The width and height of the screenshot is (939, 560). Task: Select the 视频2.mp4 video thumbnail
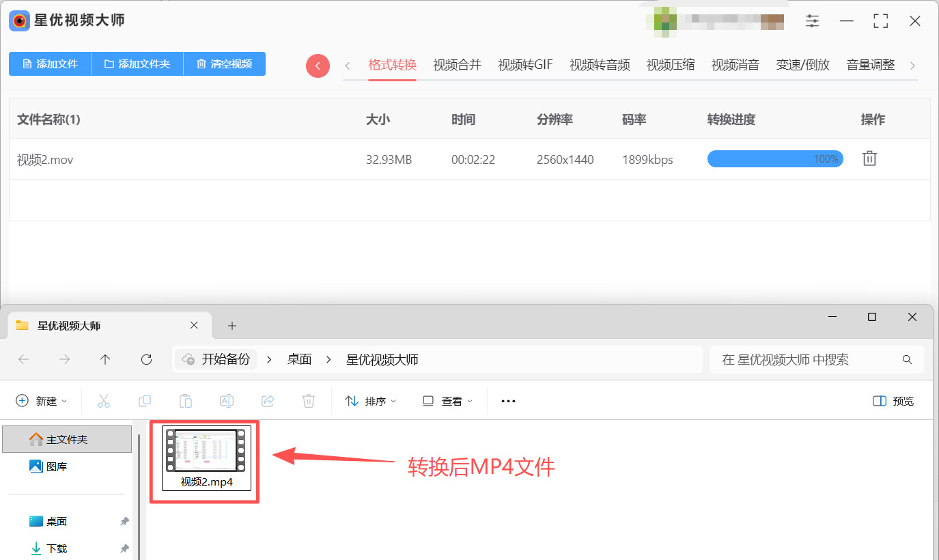tap(206, 450)
